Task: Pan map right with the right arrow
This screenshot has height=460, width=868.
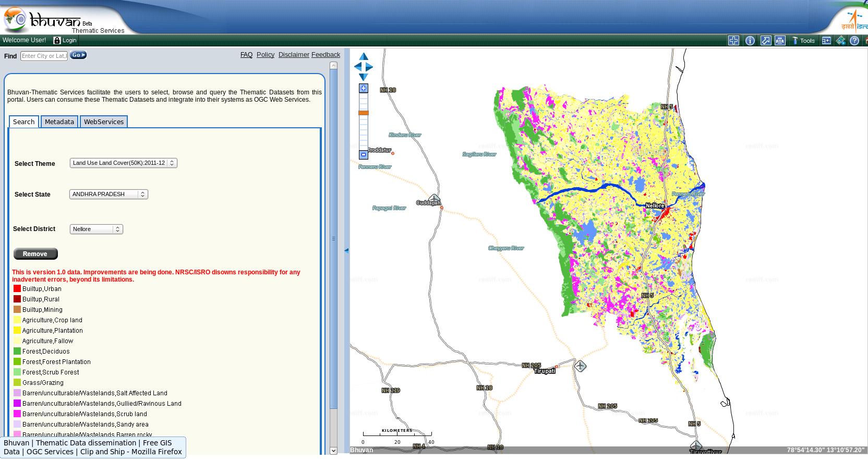Action: 369,67
